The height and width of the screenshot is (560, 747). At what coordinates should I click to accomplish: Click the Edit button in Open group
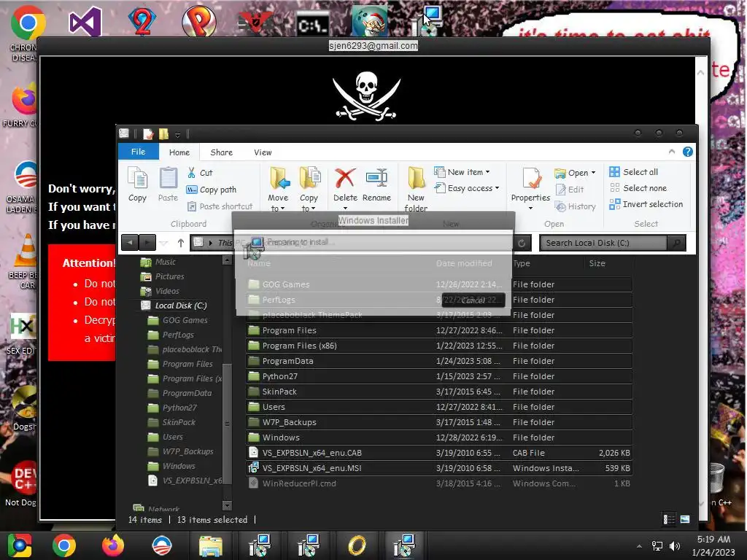pyautogui.click(x=570, y=190)
